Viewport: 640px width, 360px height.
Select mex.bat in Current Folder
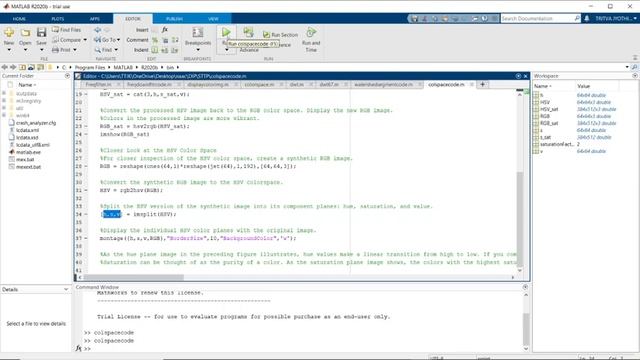25,160
